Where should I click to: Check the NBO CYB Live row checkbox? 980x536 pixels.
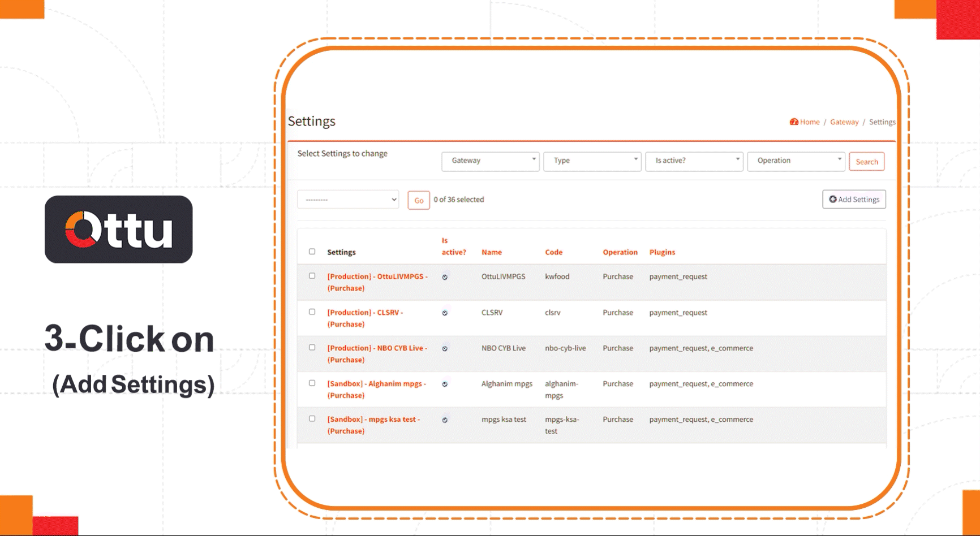(x=312, y=347)
